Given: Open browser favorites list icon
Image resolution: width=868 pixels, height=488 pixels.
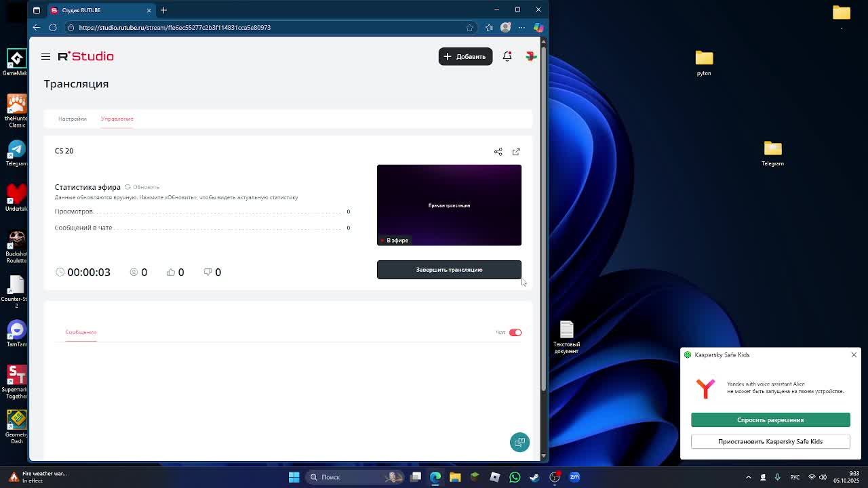Looking at the screenshot, I should point(489,27).
